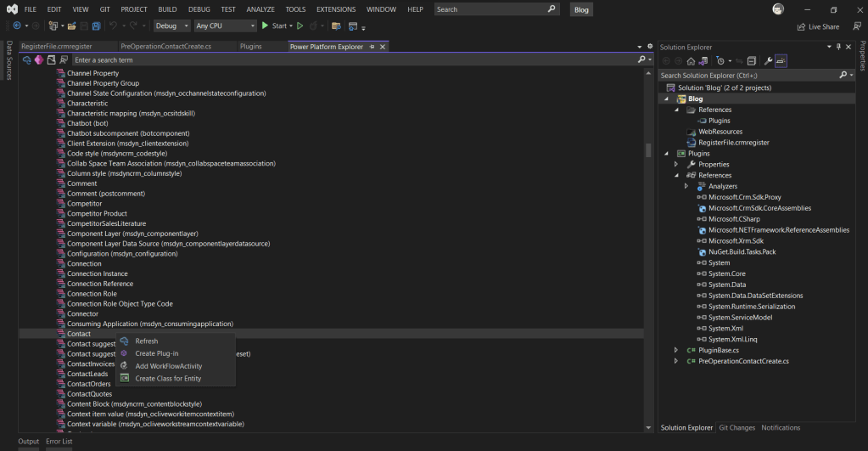Click the user feedback icon beside search box
Screen dimensions: 868x451
tap(64, 59)
